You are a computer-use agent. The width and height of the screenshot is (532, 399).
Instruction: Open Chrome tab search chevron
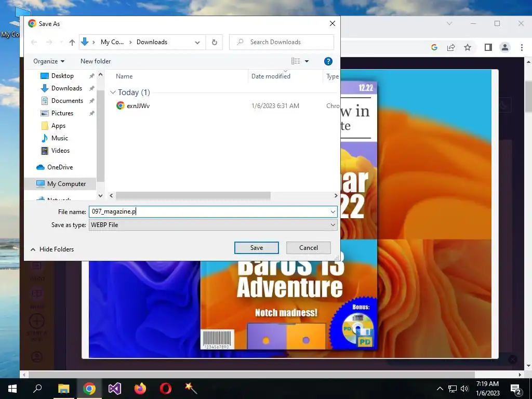(449, 23)
